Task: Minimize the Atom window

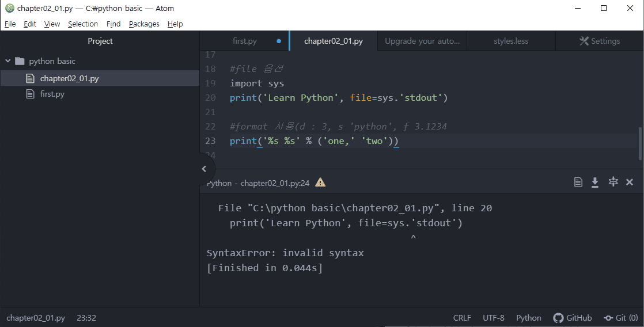Action: coord(577,8)
